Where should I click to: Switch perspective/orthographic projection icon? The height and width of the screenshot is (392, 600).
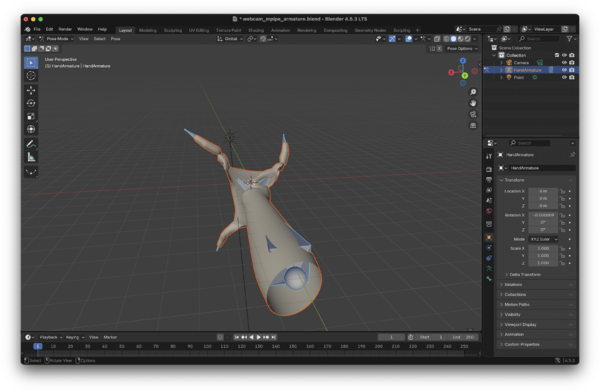pyautogui.click(x=473, y=125)
